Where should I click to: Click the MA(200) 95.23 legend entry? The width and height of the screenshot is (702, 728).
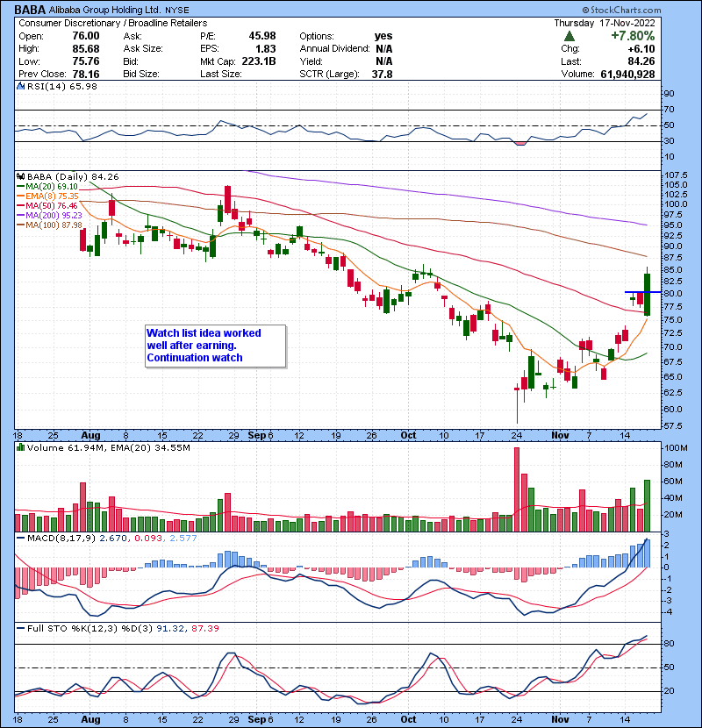click(x=49, y=215)
